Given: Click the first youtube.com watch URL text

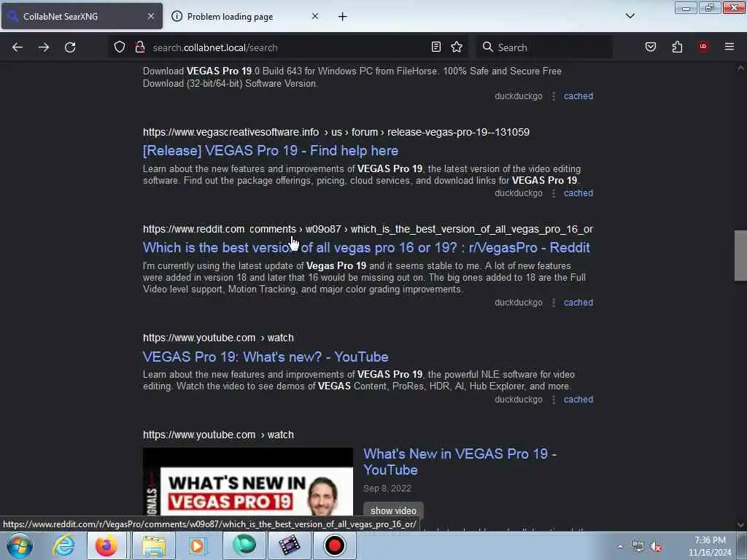Looking at the screenshot, I should [218, 338].
